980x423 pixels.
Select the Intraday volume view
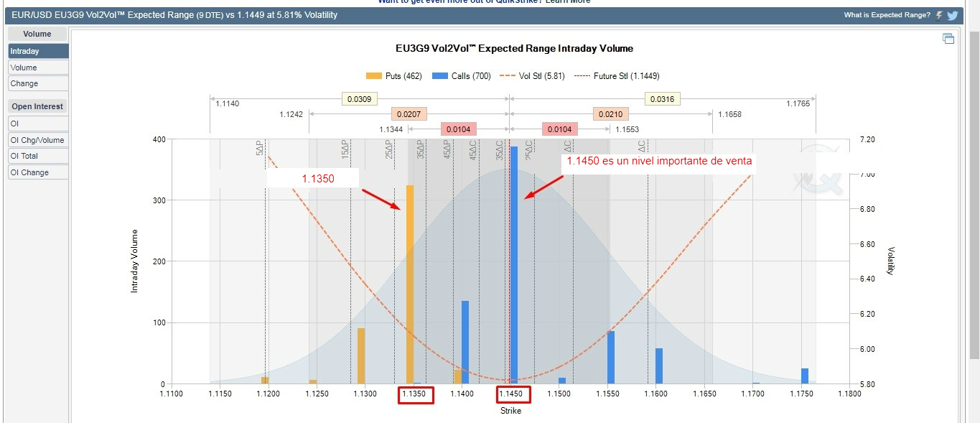point(39,51)
